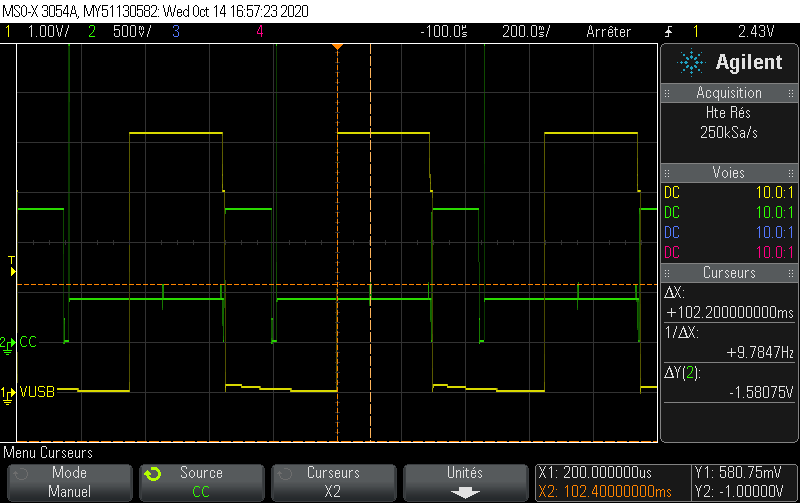Click the Arrêter run status

(608, 32)
